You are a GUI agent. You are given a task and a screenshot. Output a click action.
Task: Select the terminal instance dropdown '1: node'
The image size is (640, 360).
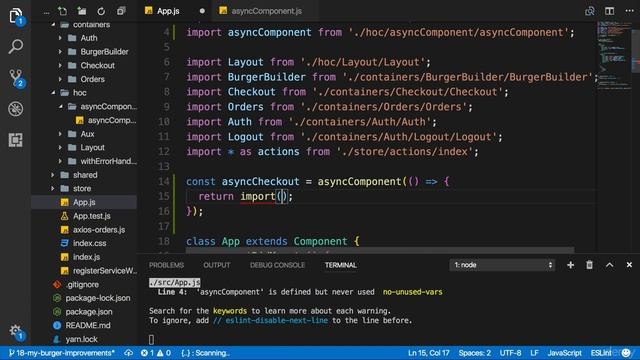click(502, 265)
